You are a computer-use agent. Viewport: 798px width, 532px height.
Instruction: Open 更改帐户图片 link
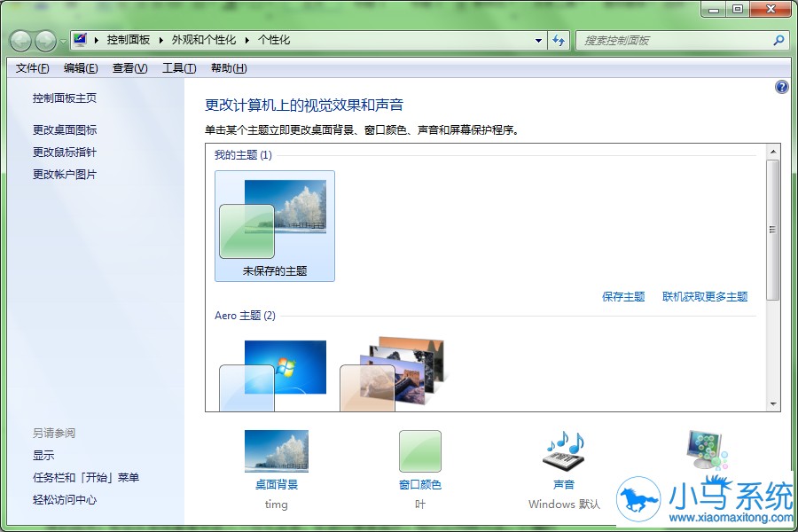click(64, 175)
